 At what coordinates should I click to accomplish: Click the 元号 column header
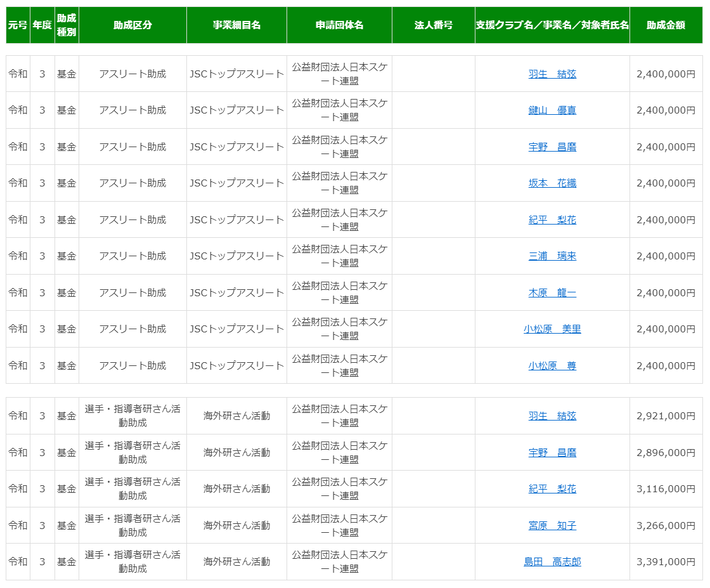(18, 25)
